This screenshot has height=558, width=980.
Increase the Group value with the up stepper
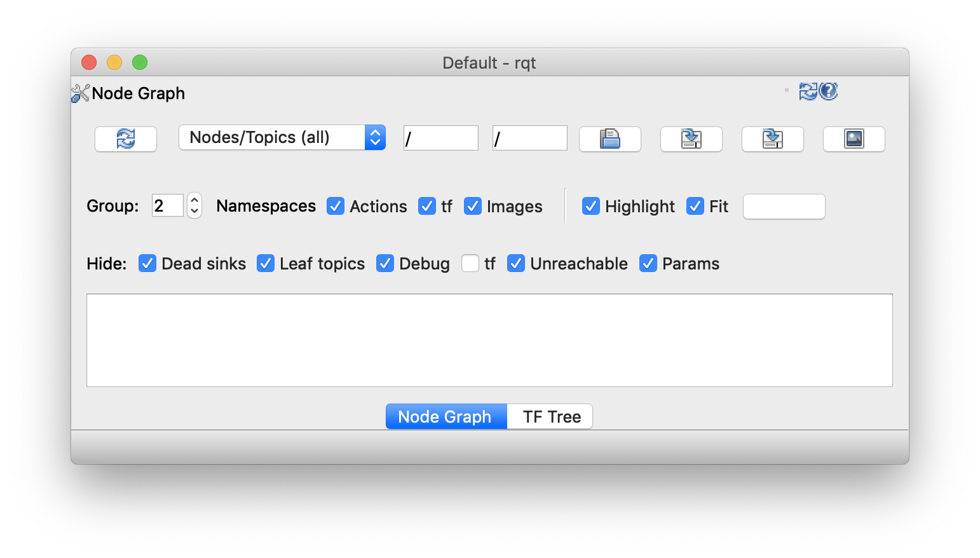193,200
